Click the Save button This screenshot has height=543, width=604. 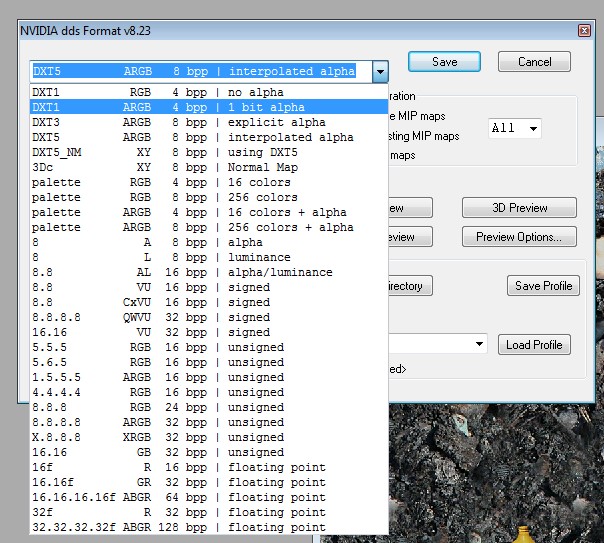tap(444, 62)
